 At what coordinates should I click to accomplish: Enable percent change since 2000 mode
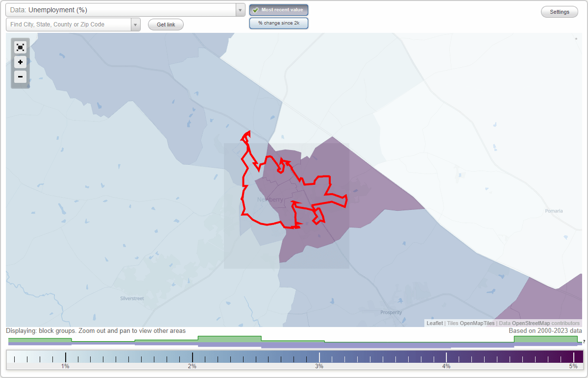coord(279,23)
